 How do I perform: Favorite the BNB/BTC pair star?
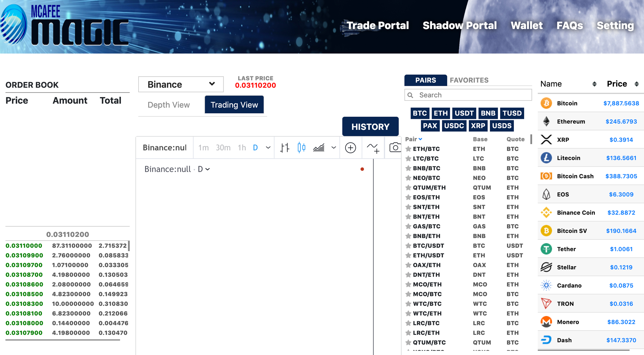(x=408, y=168)
